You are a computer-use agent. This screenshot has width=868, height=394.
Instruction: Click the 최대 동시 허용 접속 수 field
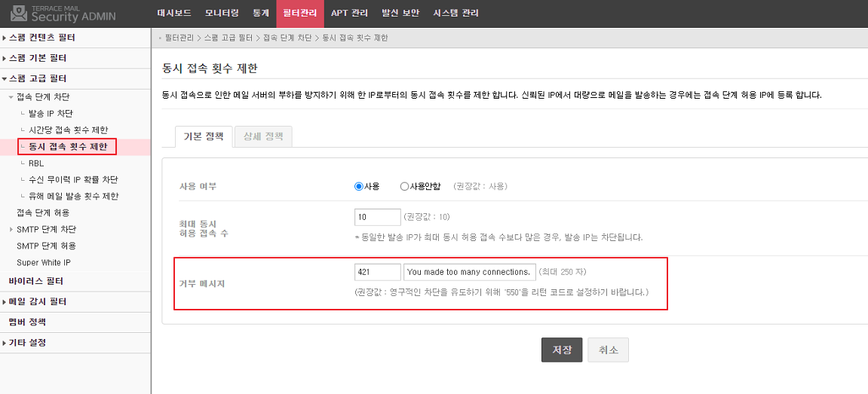coord(377,217)
